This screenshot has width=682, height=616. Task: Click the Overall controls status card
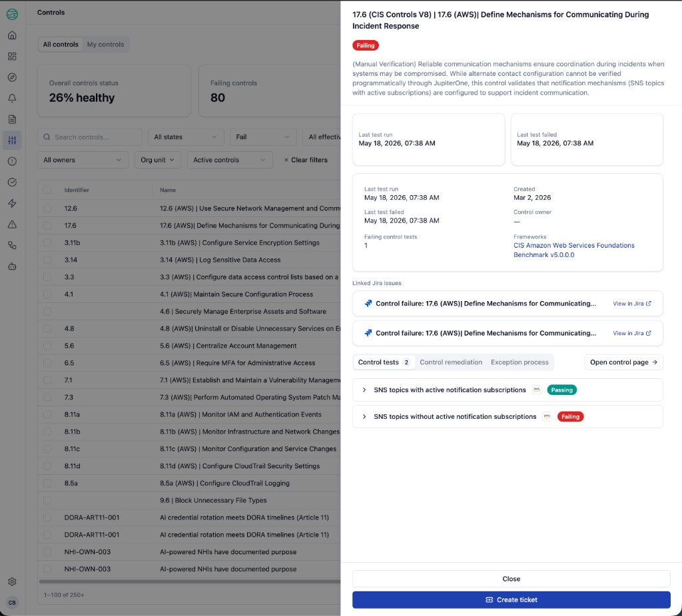point(114,91)
